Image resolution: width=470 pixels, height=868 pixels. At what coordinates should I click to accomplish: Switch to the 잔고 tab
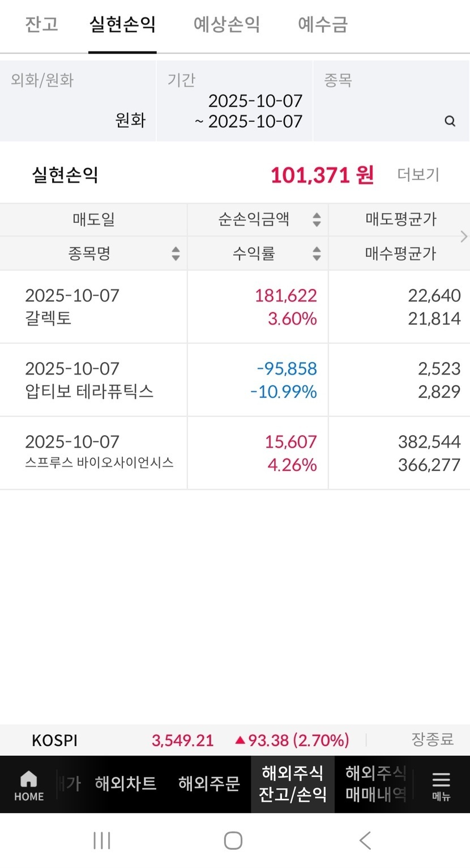click(41, 25)
